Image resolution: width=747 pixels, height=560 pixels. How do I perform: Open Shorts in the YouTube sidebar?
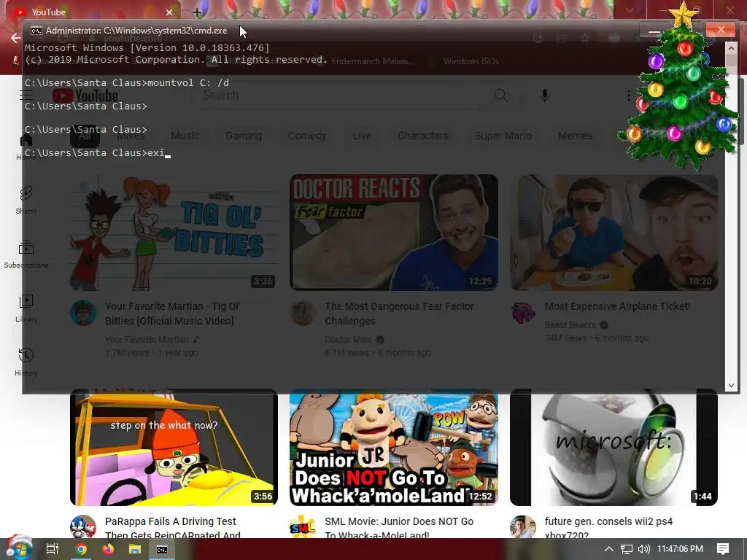click(x=26, y=200)
